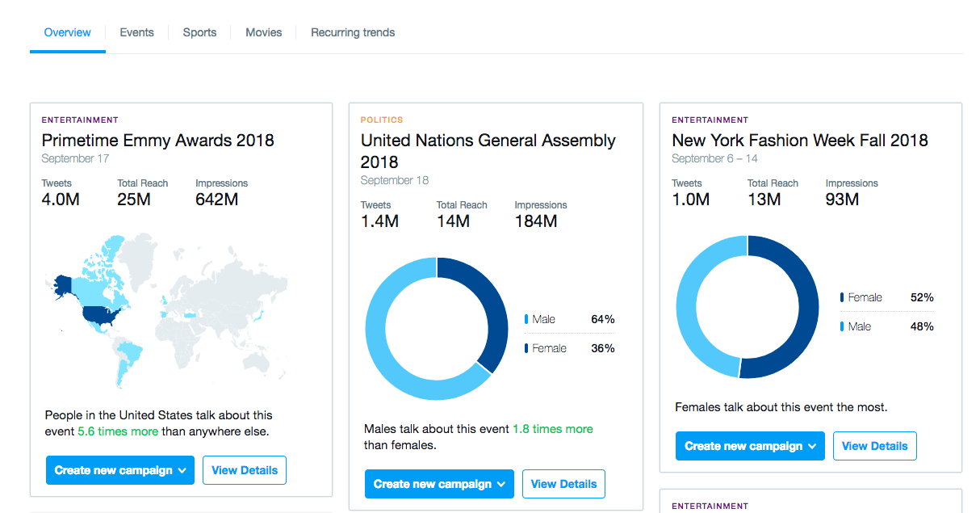
Task: Click the POLITICS category label
Action: pyautogui.click(x=382, y=120)
